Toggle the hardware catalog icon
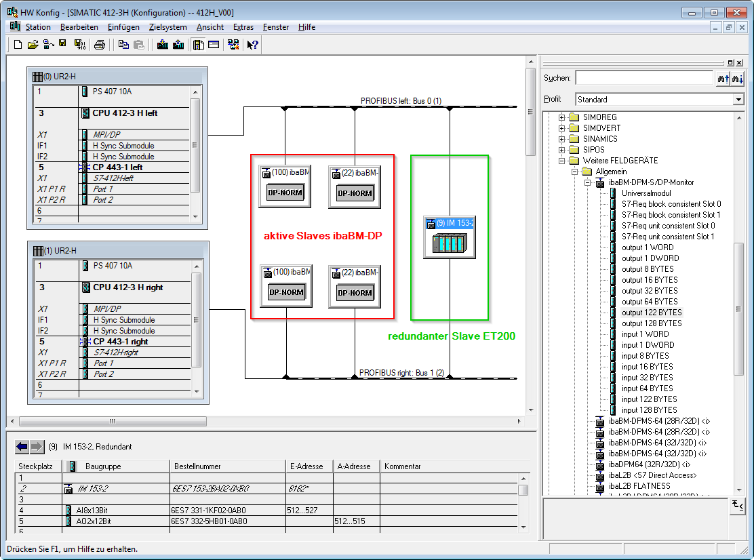Viewport: 754px width, 560px height. point(198,45)
